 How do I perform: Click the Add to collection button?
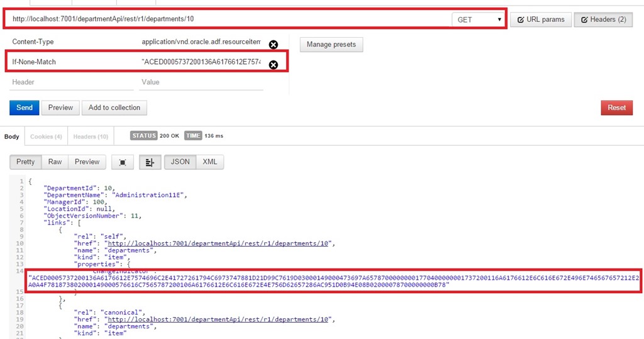click(x=114, y=108)
